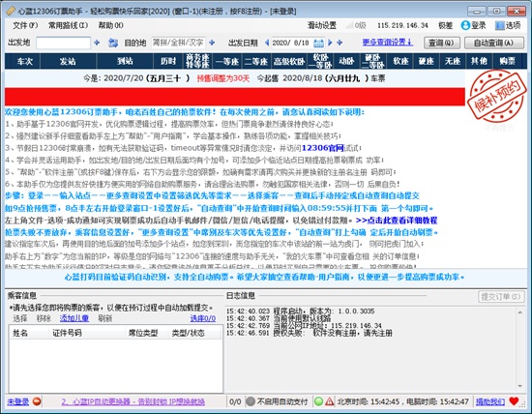Click the 高级软卧 column header
The image size is (532, 414).
289,61
